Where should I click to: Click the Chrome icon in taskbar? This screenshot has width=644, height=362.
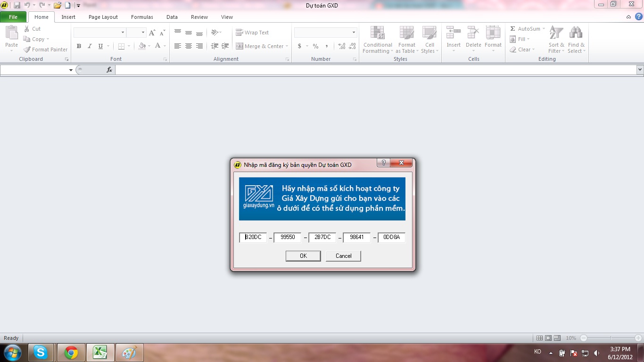click(x=71, y=353)
